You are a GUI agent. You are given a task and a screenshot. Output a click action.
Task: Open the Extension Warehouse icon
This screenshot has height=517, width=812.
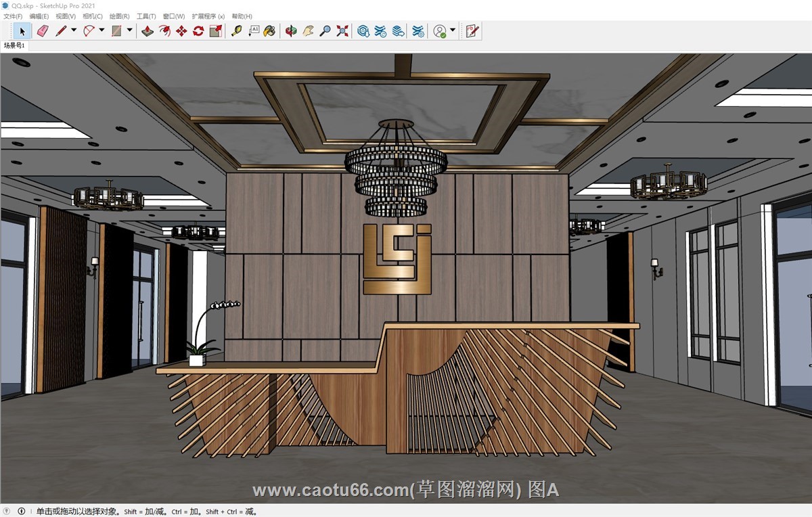381,30
